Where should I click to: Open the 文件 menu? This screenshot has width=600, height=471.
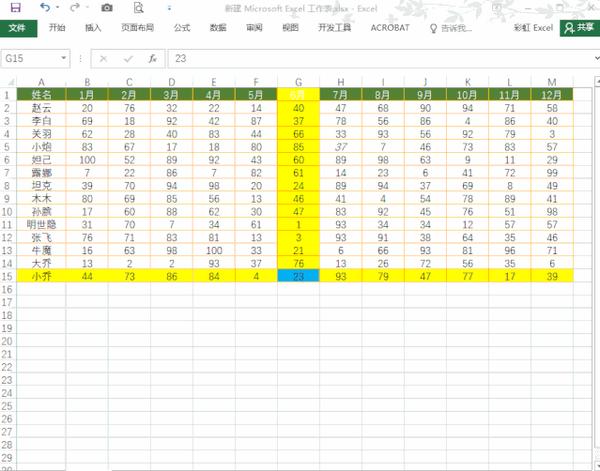click(x=18, y=28)
